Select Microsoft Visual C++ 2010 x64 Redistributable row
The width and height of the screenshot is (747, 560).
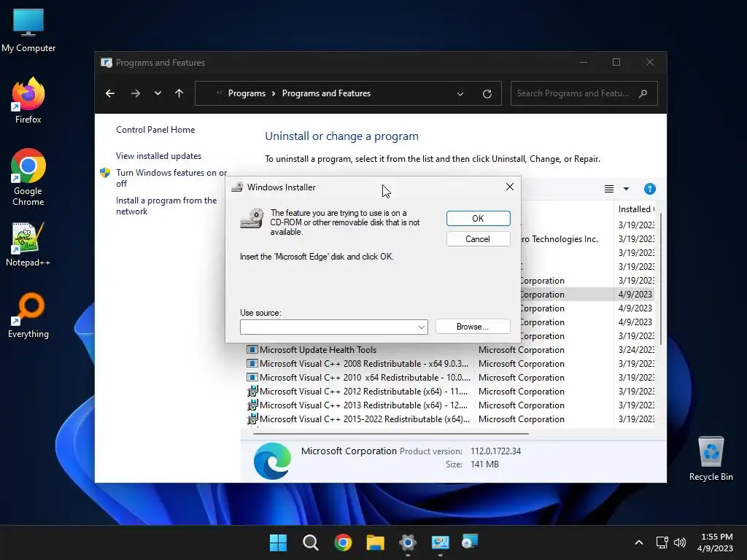450,378
